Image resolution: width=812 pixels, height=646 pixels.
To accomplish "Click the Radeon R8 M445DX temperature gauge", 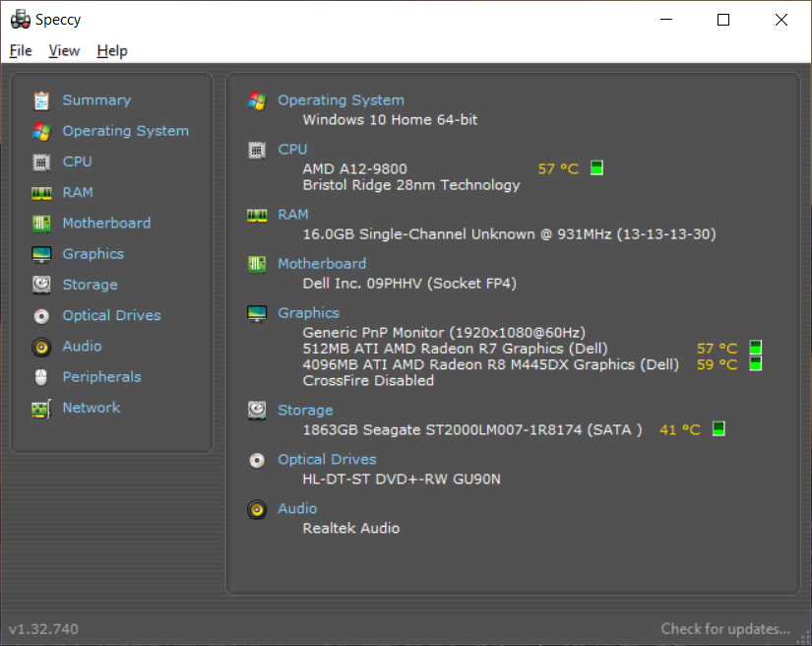I will tap(756, 364).
